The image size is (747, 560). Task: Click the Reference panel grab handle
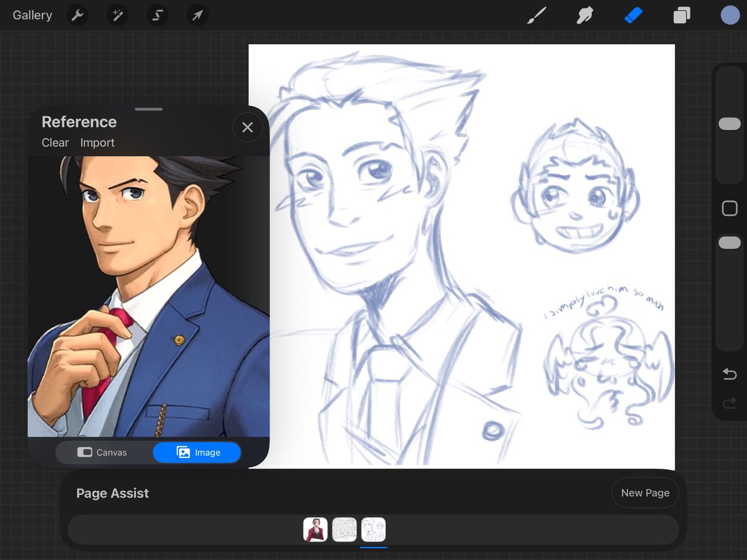[148, 109]
